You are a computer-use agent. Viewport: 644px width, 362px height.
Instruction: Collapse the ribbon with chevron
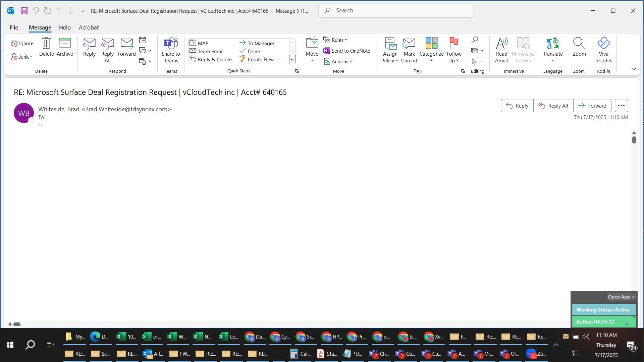coord(634,69)
